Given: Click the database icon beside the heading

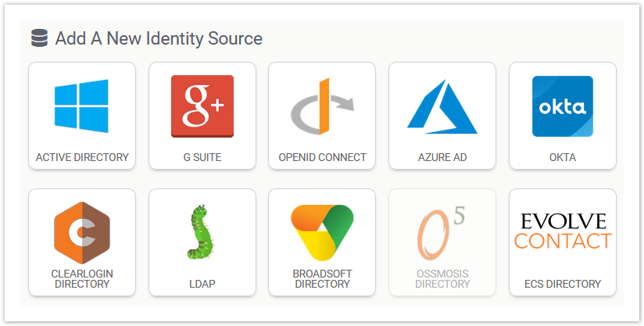Looking at the screenshot, I should tap(39, 38).
